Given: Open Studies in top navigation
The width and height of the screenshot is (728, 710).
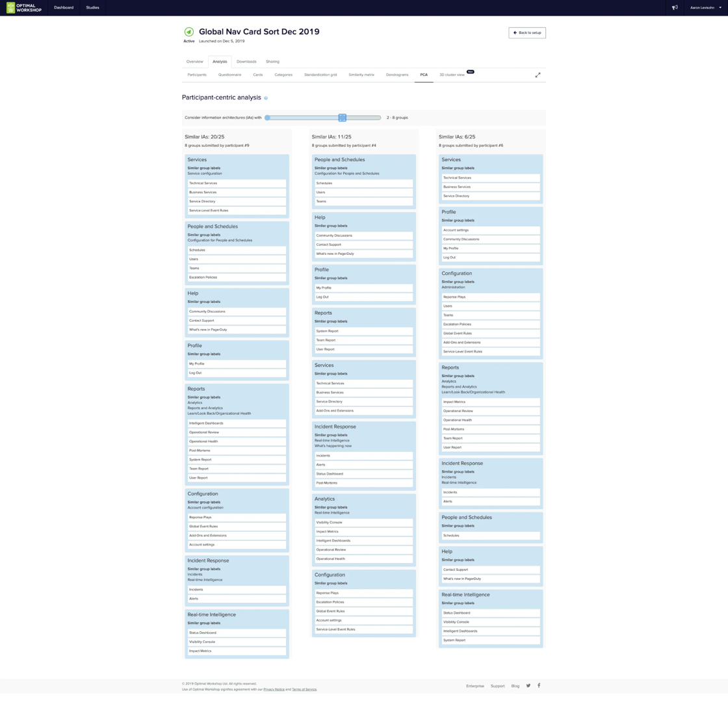Looking at the screenshot, I should 92,7.
